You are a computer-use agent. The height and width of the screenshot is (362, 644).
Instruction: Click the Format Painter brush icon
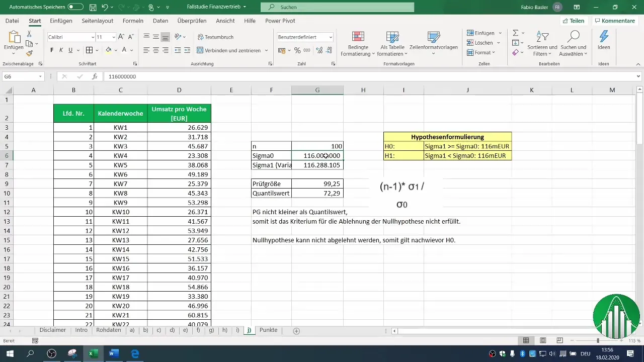point(29,53)
